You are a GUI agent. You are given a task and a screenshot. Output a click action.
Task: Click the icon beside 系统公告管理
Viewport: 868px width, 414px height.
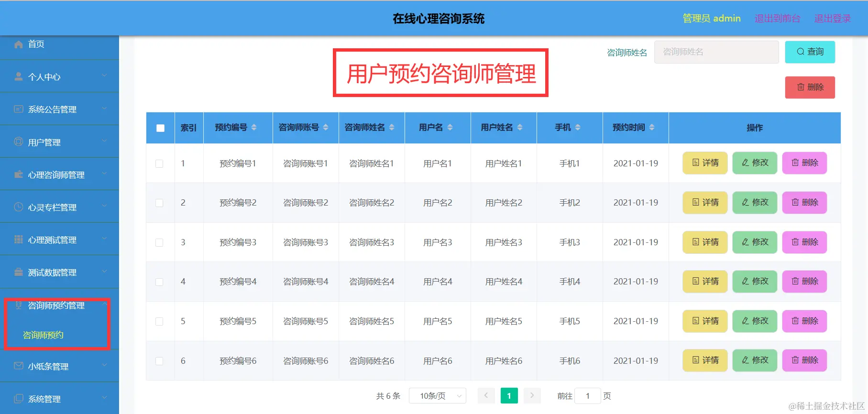pos(19,109)
